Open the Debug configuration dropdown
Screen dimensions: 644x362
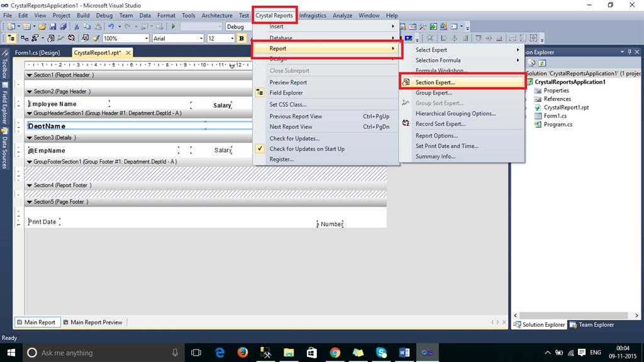238,26
